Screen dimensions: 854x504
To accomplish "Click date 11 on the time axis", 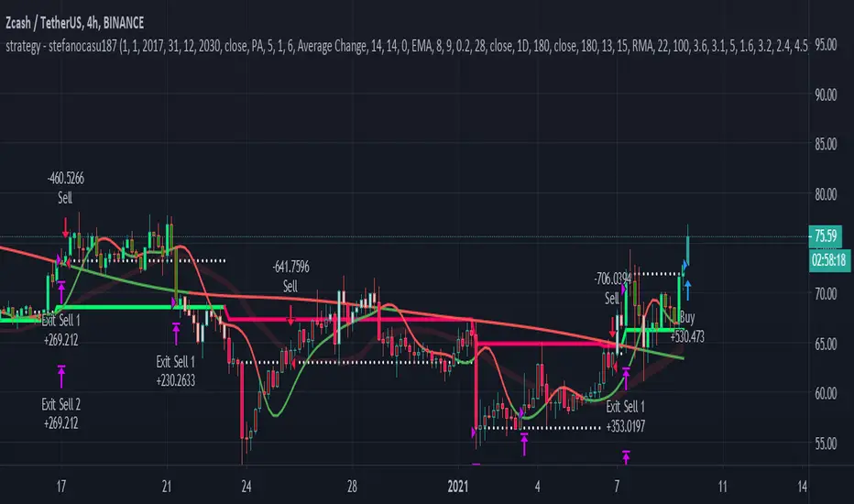I will pos(723,486).
